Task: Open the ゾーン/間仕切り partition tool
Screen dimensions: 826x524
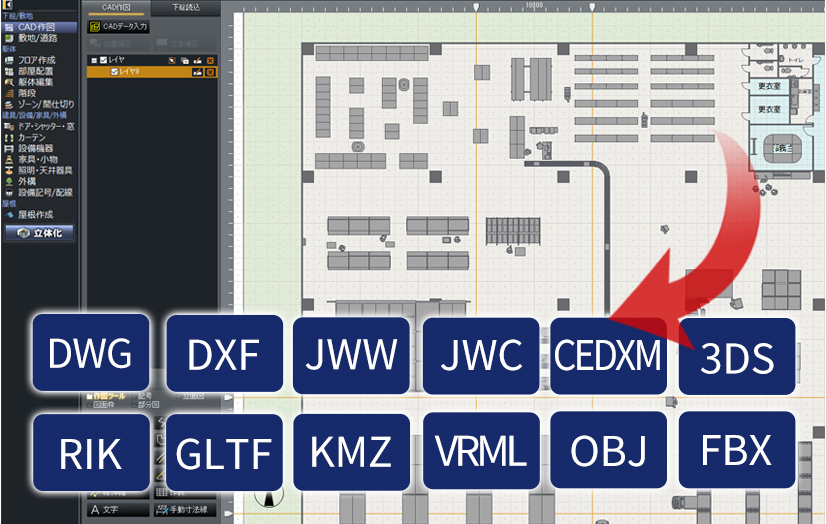Action: pyautogui.click(x=38, y=104)
